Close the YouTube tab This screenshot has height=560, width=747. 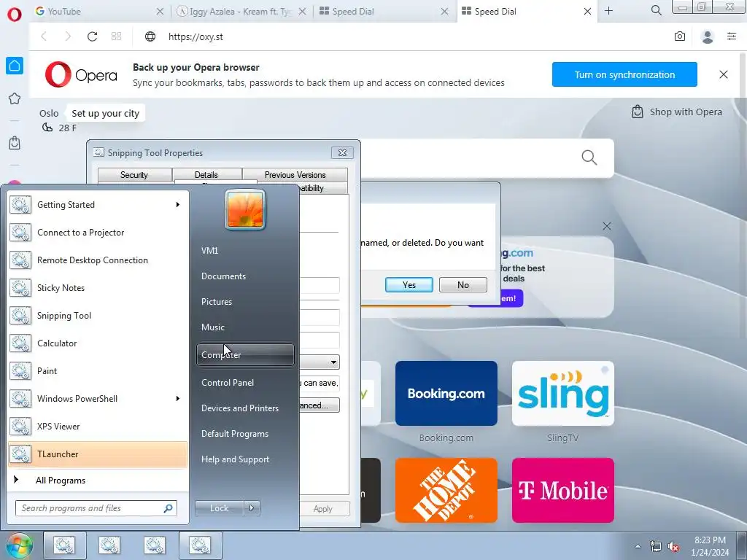point(160,11)
